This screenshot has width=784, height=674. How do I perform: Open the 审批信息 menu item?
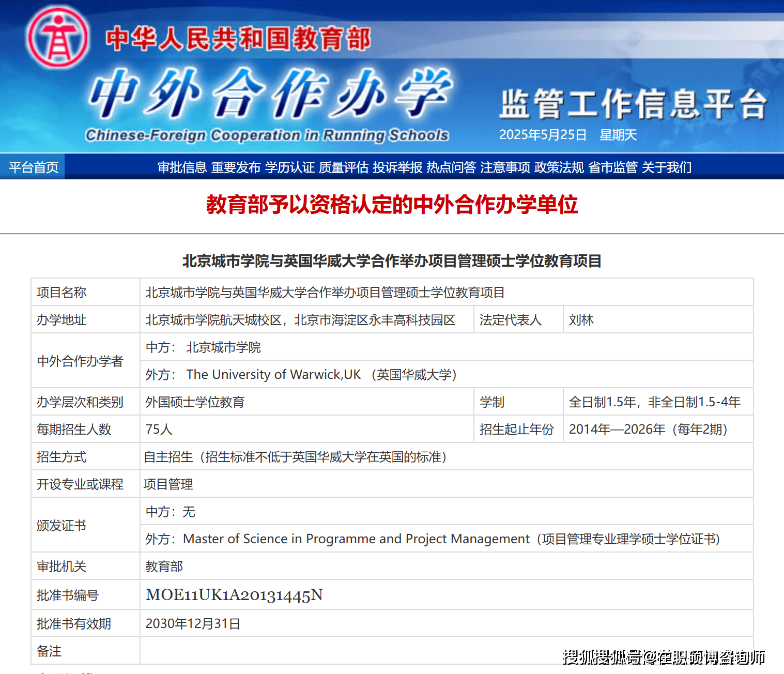182,167
